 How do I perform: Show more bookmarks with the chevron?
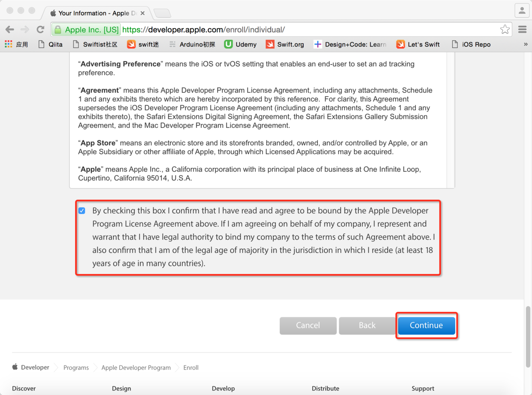click(x=526, y=44)
